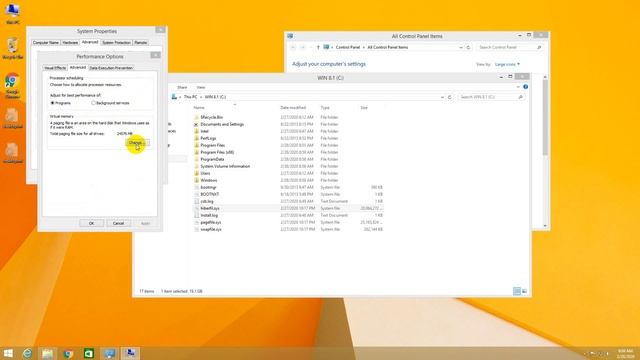Click the Help icon in the WIN 8.1 (C:) window
Screen dimensions: 640x360
click(526, 87)
